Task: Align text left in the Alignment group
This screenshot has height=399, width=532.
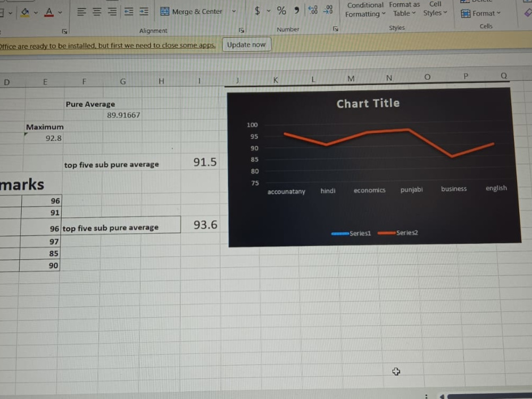Action: pyautogui.click(x=81, y=12)
